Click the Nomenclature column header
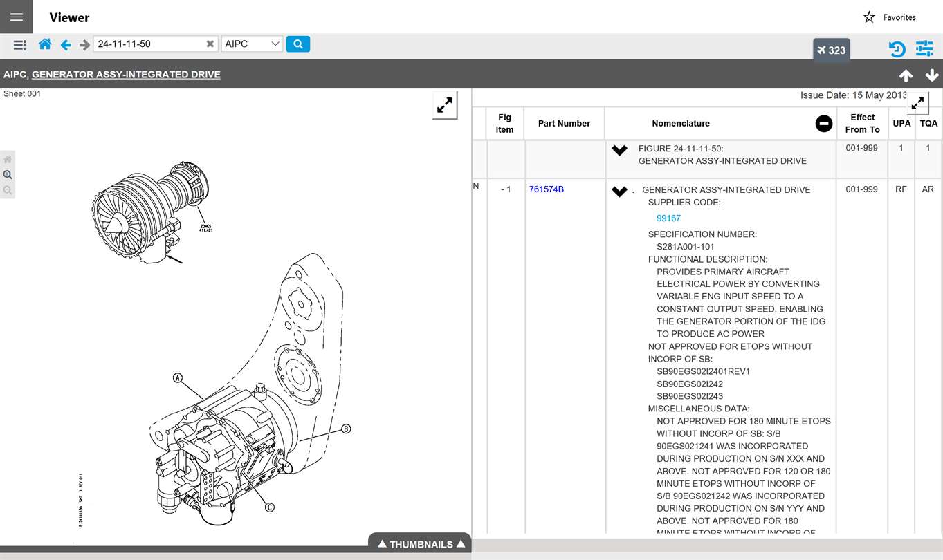The width and height of the screenshot is (943, 560). 681,123
